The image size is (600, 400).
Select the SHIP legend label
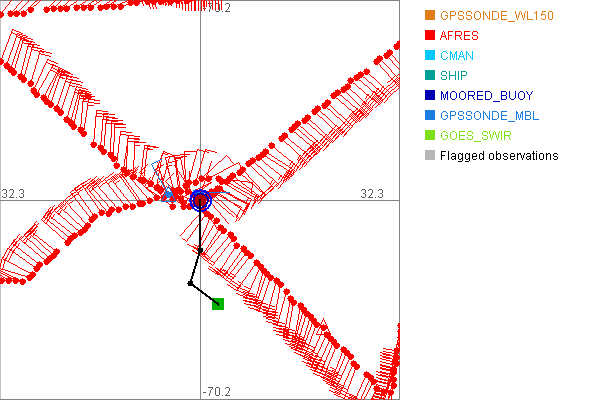[x=454, y=76]
